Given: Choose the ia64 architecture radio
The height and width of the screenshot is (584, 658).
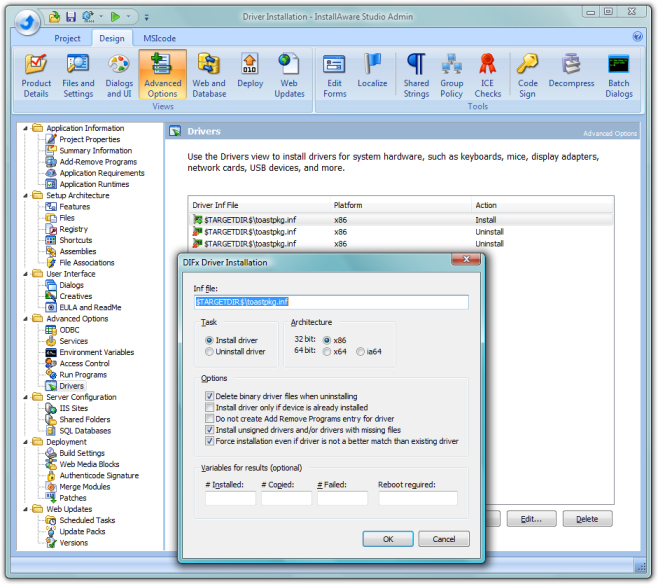Looking at the screenshot, I should coord(360,352).
